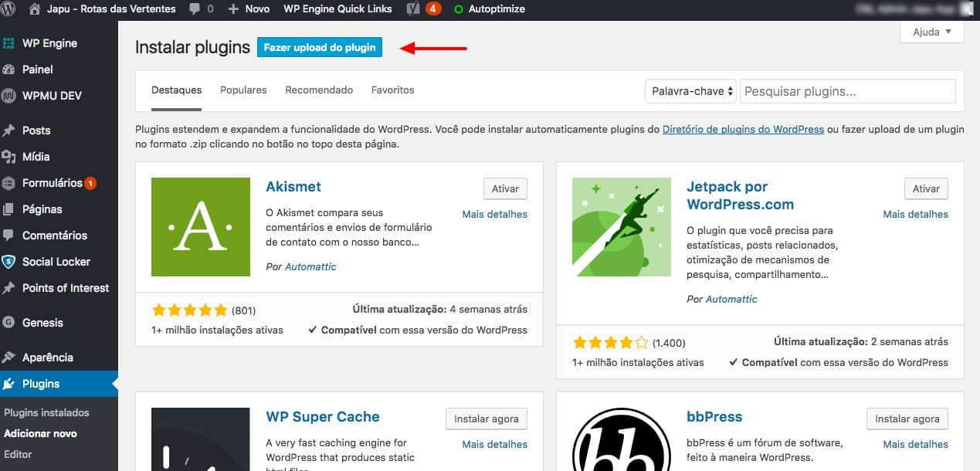Open the WP Super Cache title link
The width and height of the screenshot is (980, 471).
[x=323, y=417]
